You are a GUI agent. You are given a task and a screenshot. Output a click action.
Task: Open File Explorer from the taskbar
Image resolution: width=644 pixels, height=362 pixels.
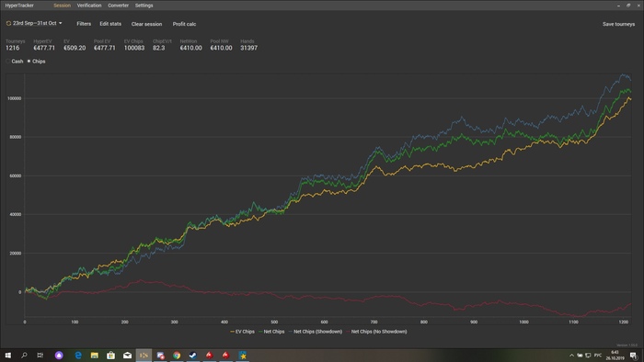[x=95, y=355]
